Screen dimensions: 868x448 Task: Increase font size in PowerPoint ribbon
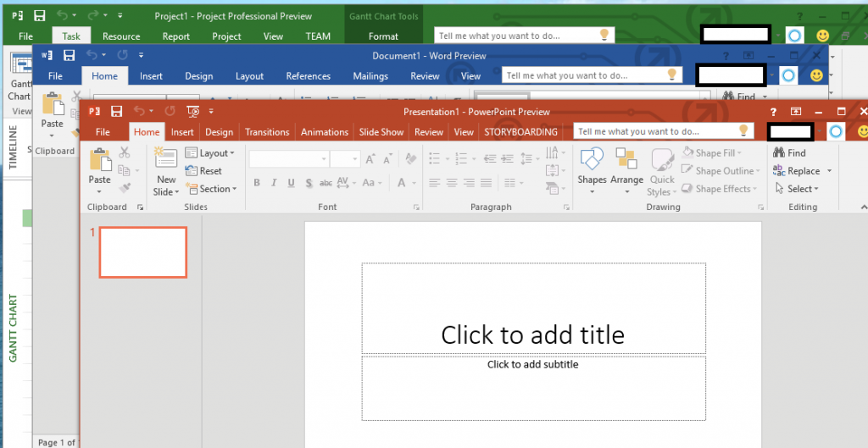tap(370, 159)
